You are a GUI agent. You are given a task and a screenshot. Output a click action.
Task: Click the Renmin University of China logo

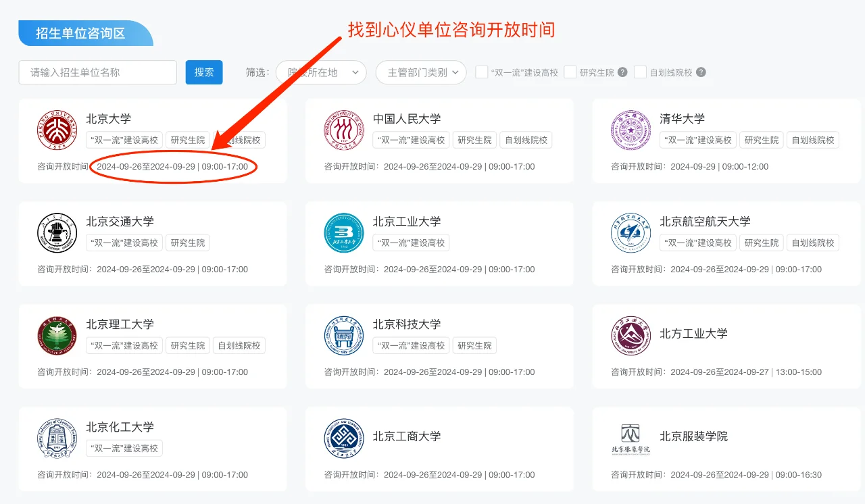[344, 130]
